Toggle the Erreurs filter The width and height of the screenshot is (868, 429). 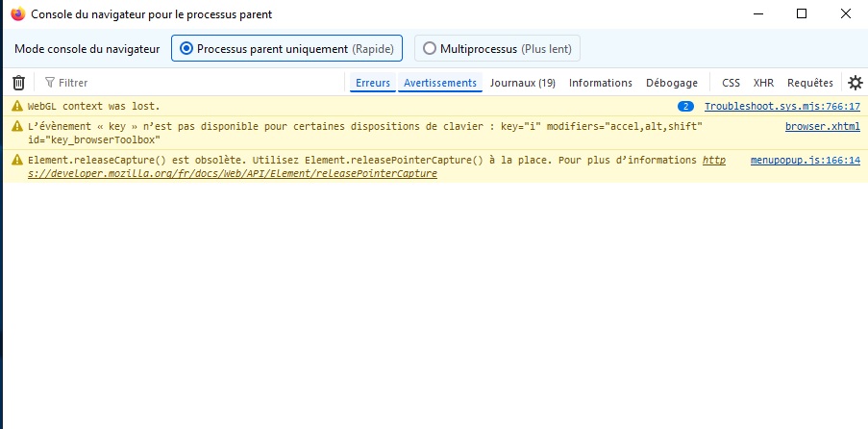[x=373, y=83]
